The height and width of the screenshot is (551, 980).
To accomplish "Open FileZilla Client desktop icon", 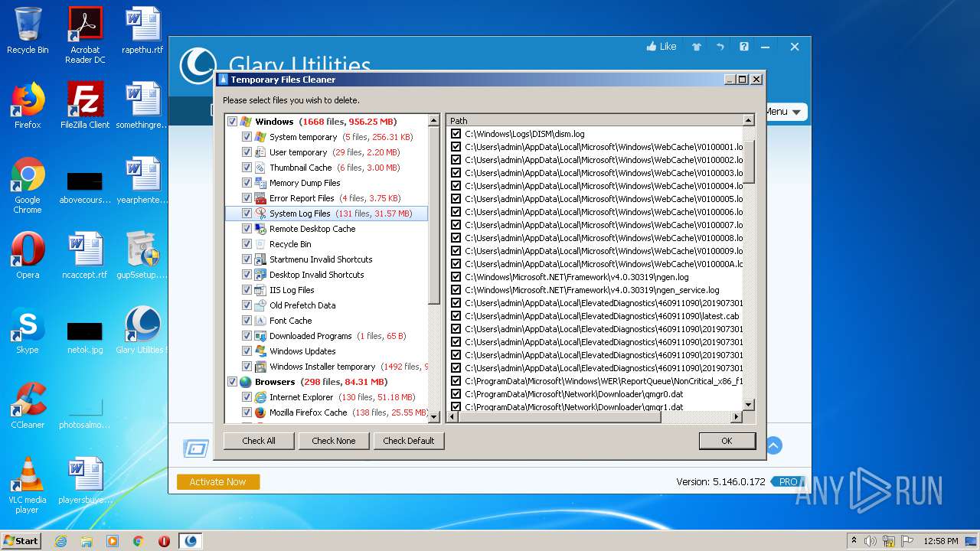I will point(85,106).
